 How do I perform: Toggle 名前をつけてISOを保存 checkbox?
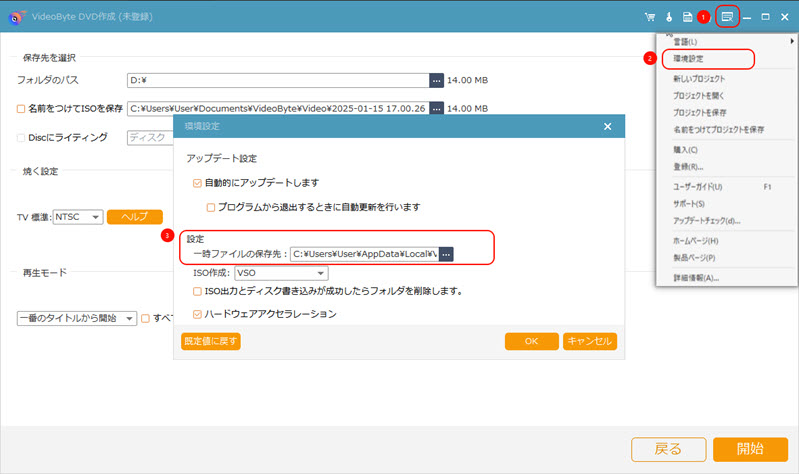coord(21,109)
